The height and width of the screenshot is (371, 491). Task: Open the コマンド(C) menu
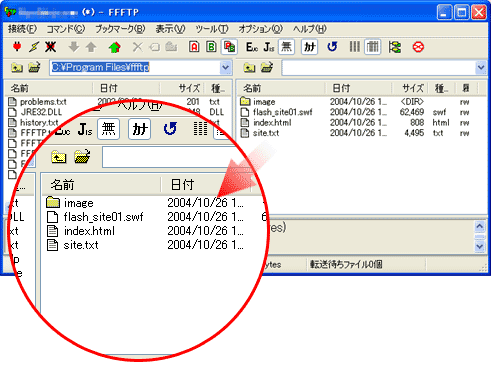click(66, 29)
